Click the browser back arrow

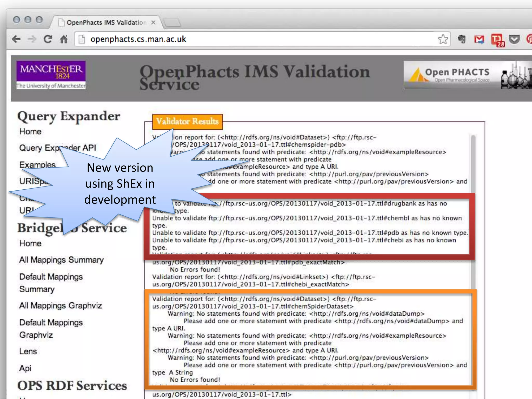point(16,39)
